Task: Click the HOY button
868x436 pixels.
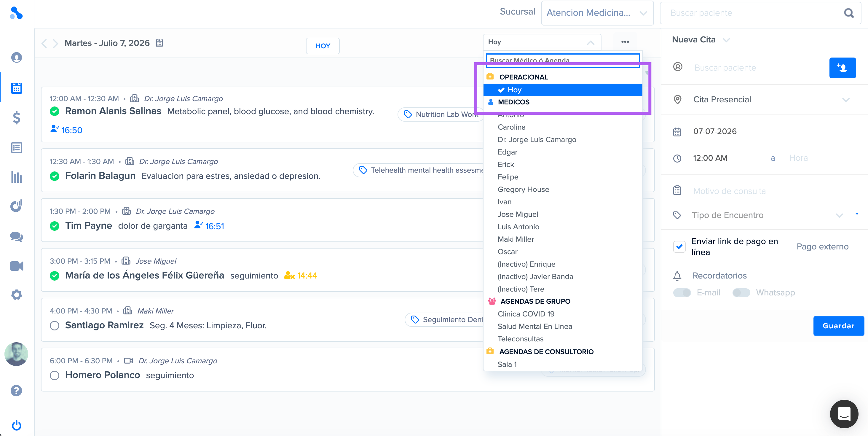Action: pyautogui.click(x=323, y=46)
